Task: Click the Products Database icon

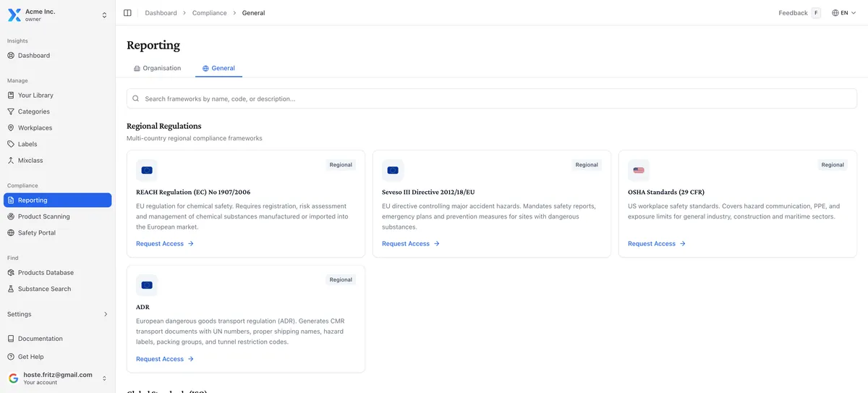Action: tap(11, 273)
